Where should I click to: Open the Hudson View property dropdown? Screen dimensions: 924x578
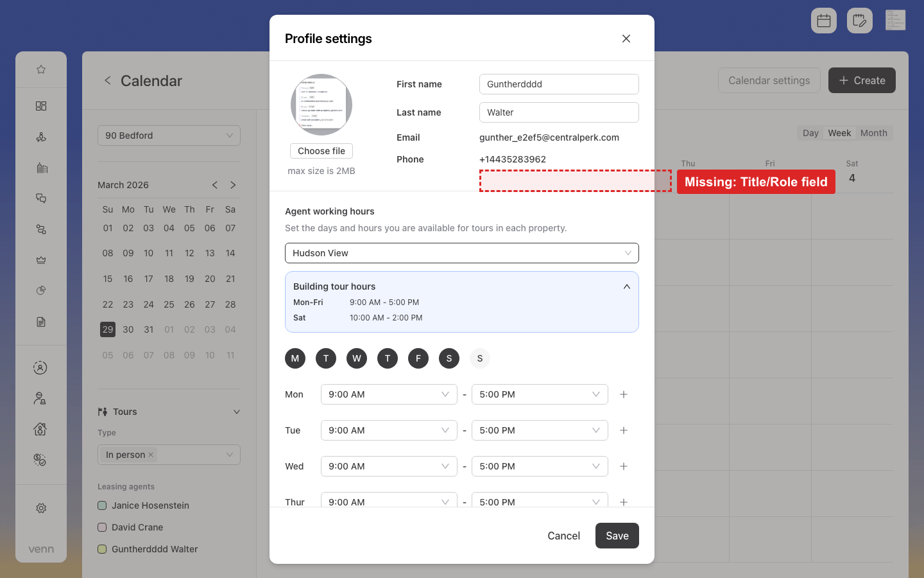462,253
